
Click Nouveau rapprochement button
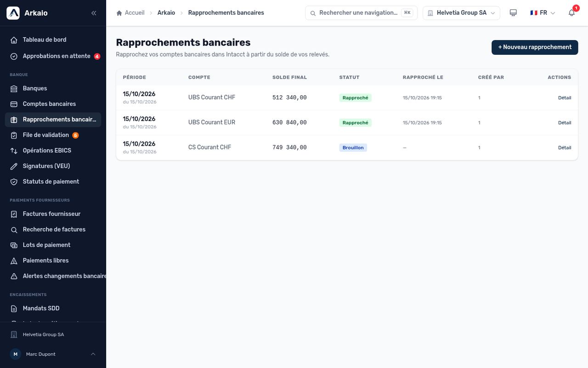[535, 47]
